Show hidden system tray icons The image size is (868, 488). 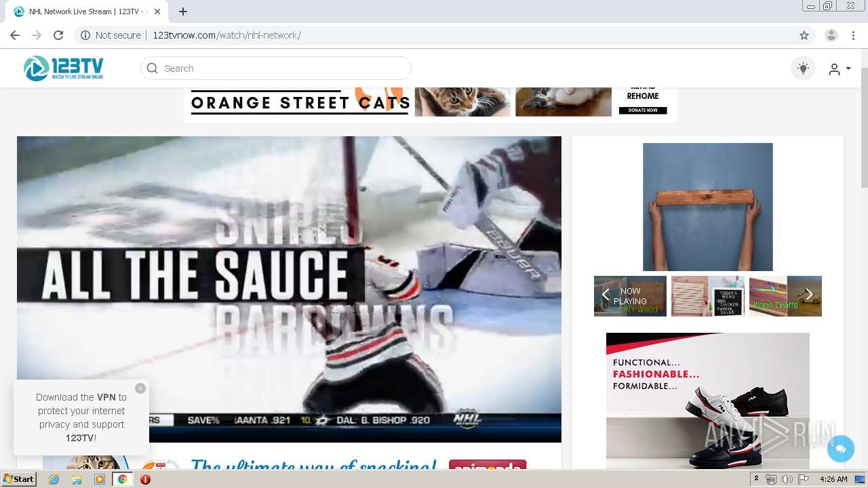(757, 479)
